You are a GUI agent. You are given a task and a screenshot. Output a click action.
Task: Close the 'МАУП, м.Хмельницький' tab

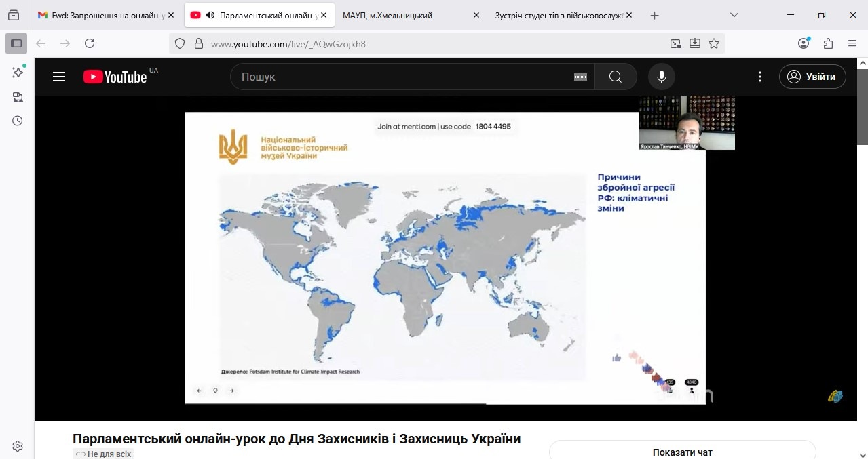coord(476,15)
